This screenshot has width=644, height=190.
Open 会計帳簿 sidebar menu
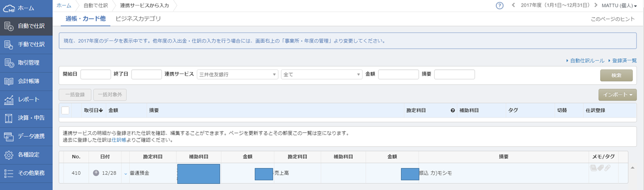point(26,81)
